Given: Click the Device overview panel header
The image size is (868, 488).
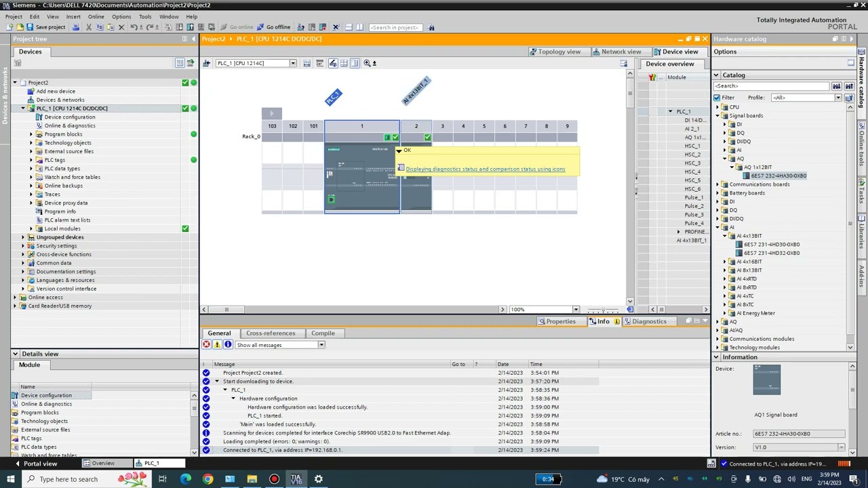Looking at the screenshot, I should (670, 64).
